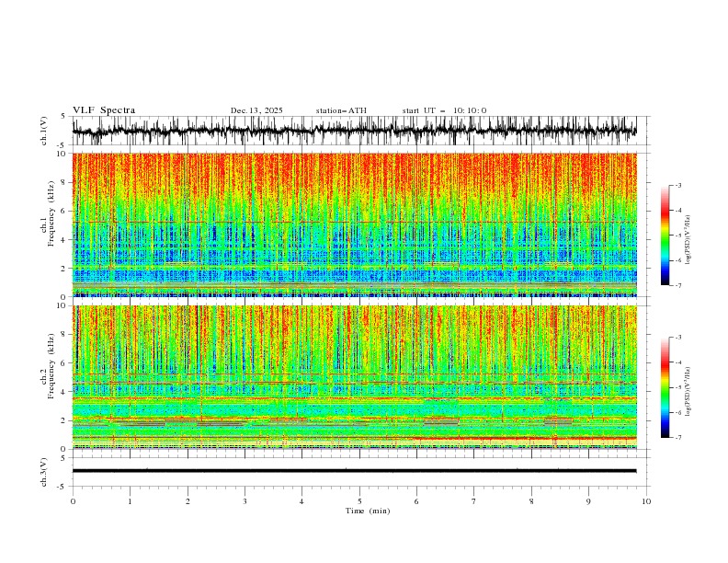This screenshot has width=728, height=563.
Task: Click the "ch.1(V)" axis label
Action: pyautogui.click(x=44, y=131)
